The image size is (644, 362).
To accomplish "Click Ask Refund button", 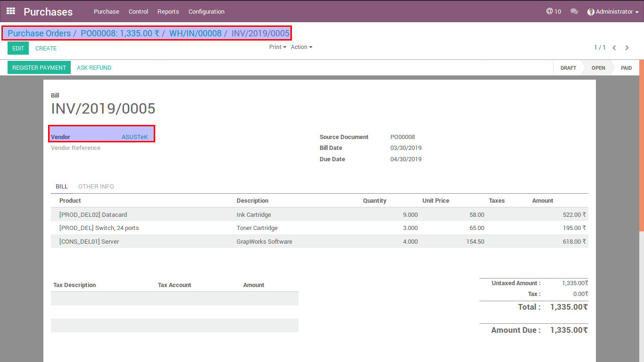I will [x=94, y=67].
